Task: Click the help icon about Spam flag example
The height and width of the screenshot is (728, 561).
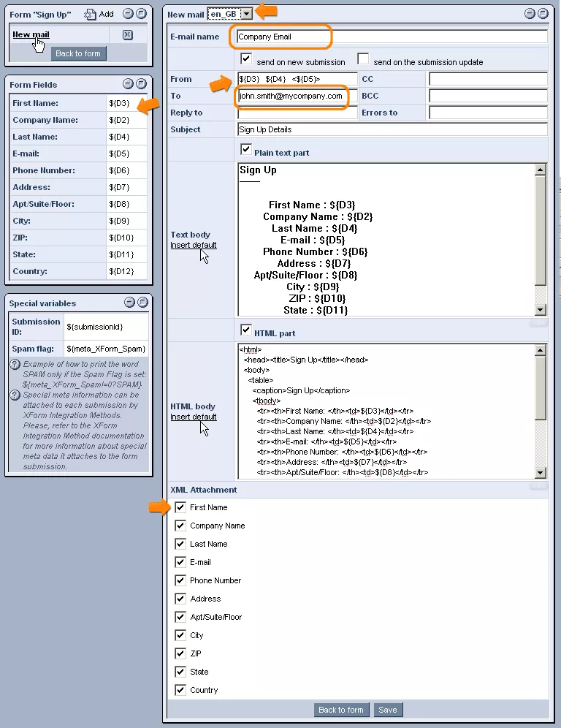Action: [x=15, y=365]
